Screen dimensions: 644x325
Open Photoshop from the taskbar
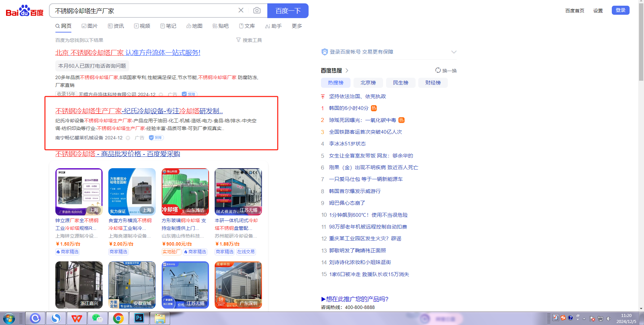(139, 318)
